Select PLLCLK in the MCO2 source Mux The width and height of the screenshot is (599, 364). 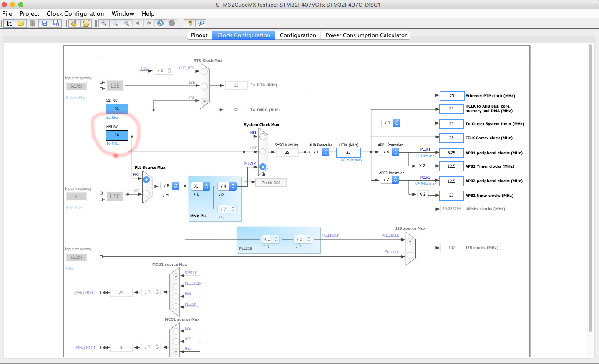point(176,307)
